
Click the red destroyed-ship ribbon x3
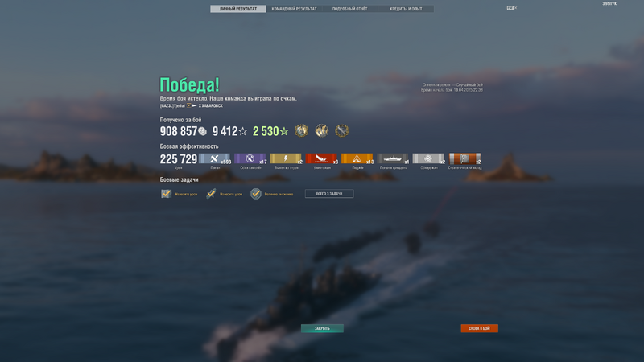(321, 158)
